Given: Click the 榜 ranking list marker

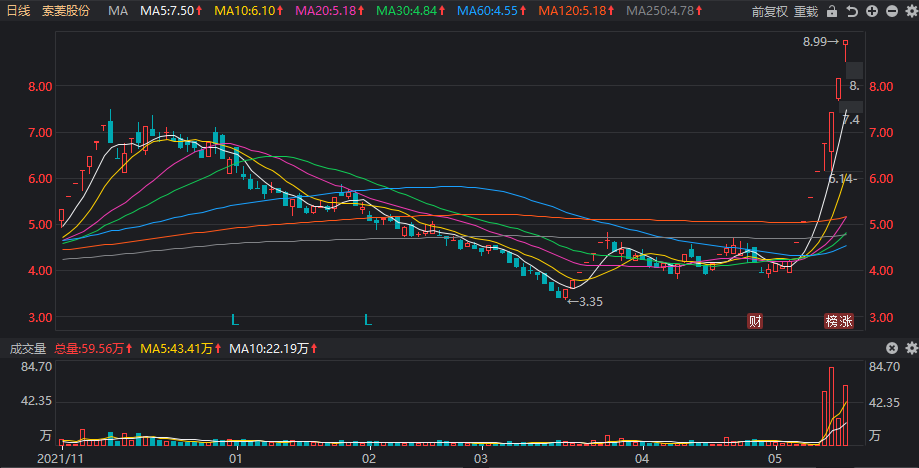Looking at the screenshot, I should pos(832,320).
